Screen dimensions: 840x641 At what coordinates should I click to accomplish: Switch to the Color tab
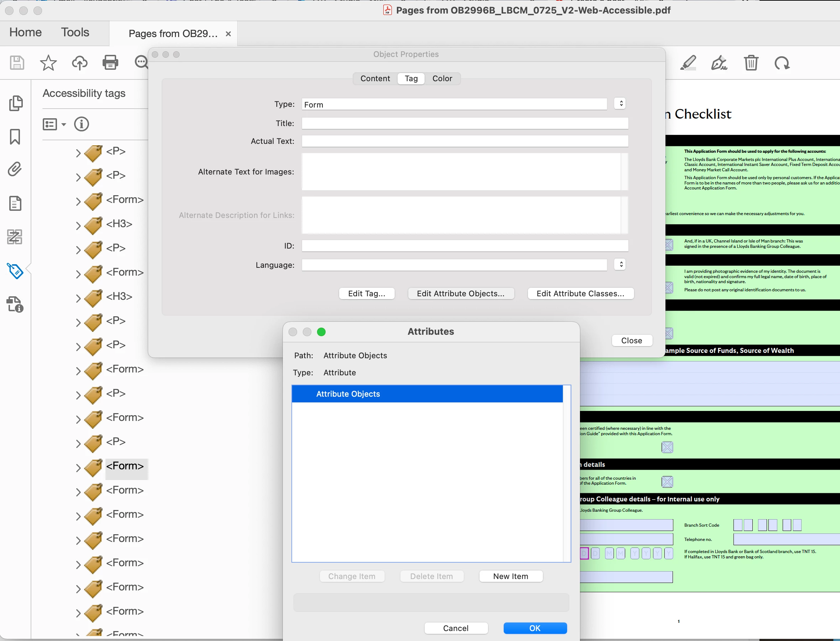pyautogui.click(x=442, y=78)
